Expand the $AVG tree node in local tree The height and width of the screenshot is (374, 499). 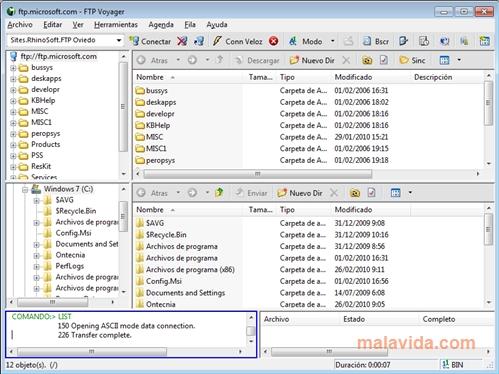click(37, 201)
